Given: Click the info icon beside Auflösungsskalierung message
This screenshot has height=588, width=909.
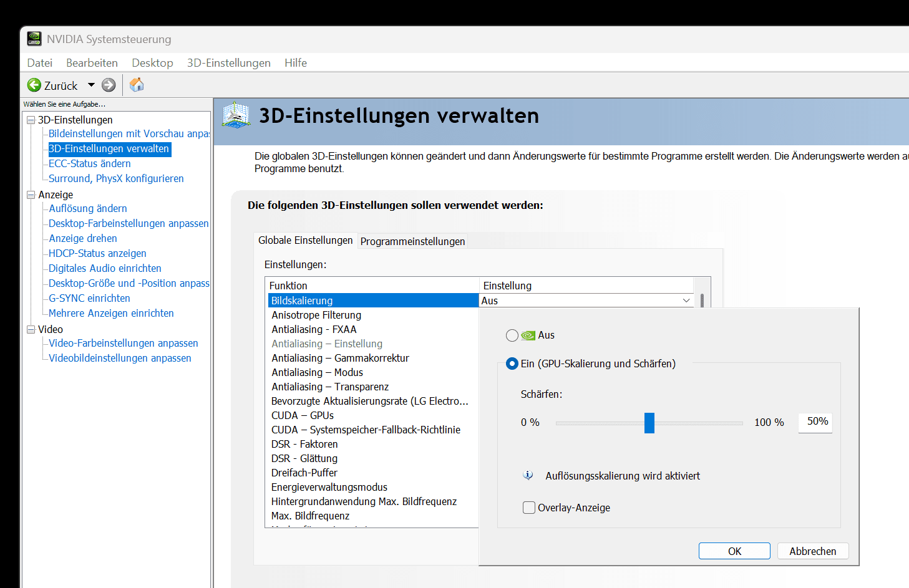Looking at the screenshot, I should (x=528, y=475).
